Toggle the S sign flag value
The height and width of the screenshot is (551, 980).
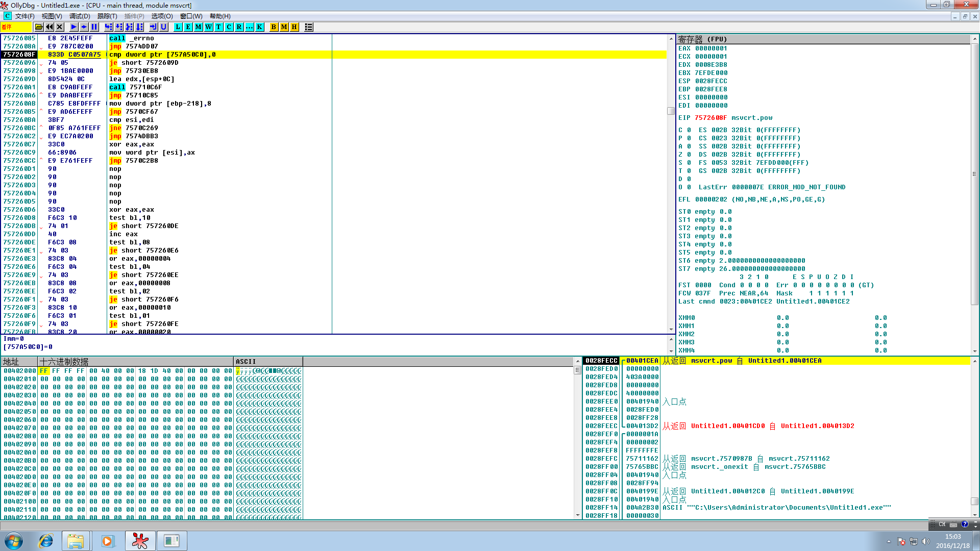click(689, 163)
